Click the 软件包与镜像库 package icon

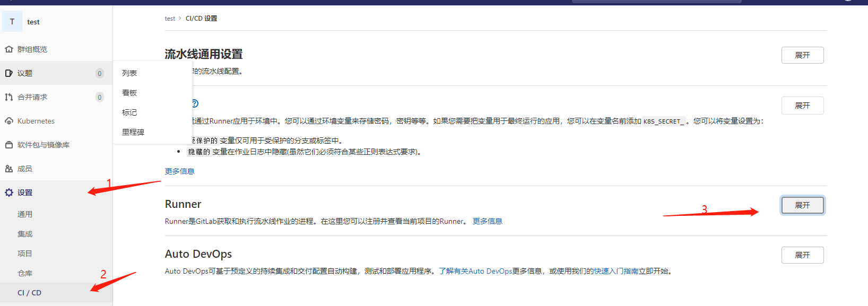[9, 145]
